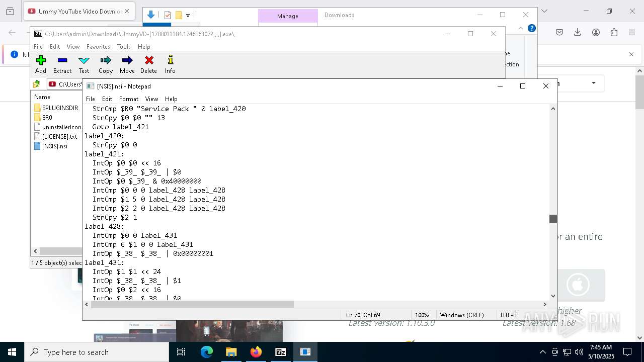Open the Help menu in 7-Zip
644x362 pixels.
click(x=144, y=47)
